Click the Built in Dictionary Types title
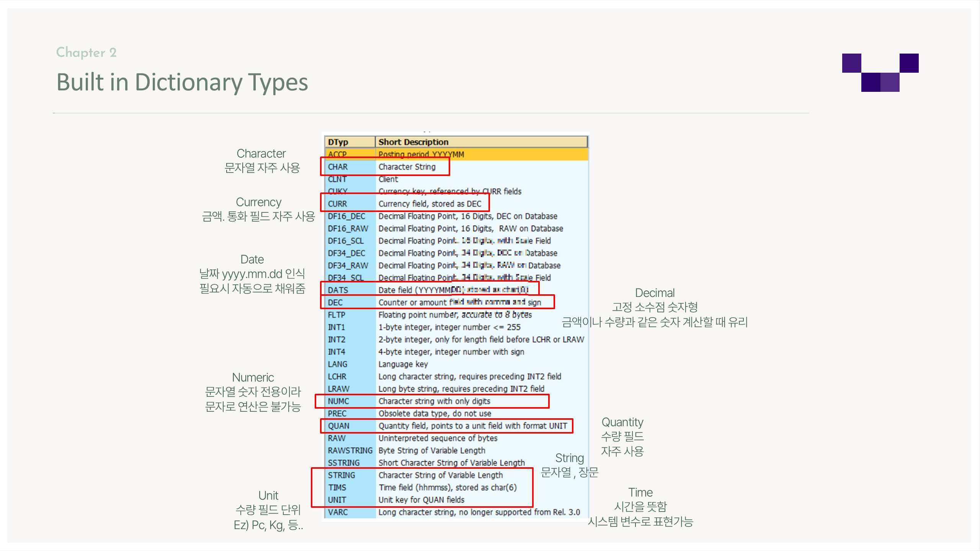Screen dimensions: 980x551 click(182, 82)
